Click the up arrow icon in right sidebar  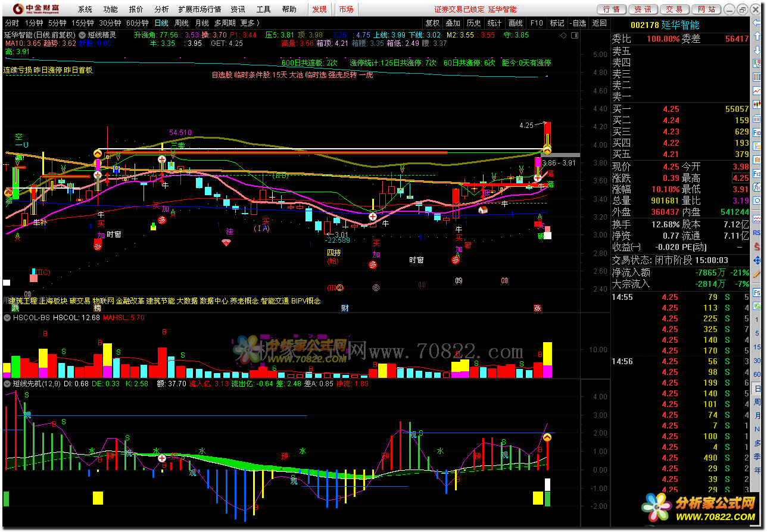coord(757,36)
